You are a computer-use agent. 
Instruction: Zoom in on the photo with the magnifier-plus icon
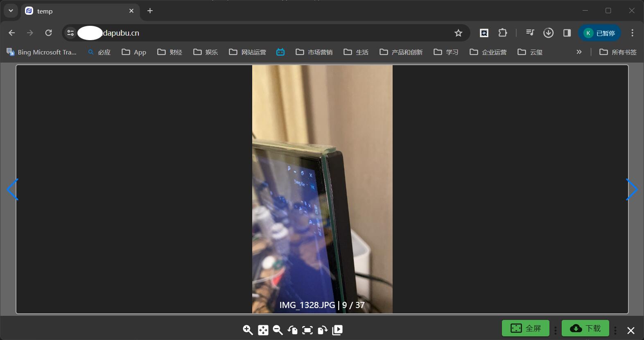click(x=248, y=330)
